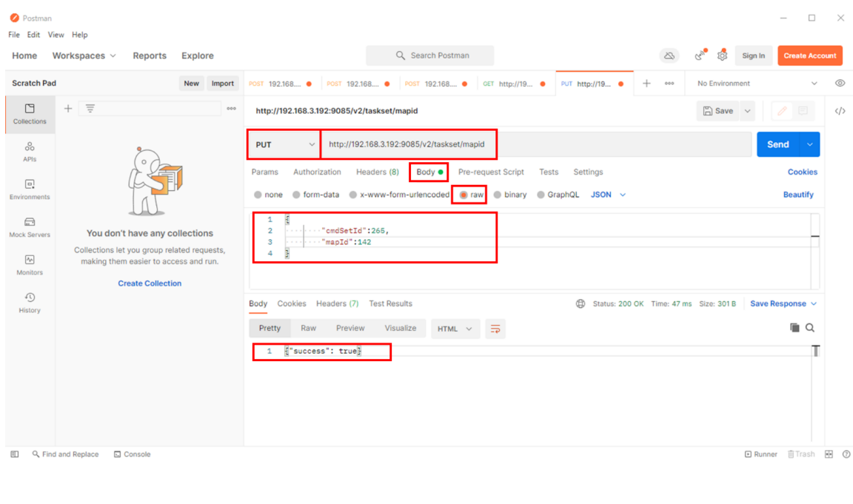853x504 pixels.
Task: Click the request URL input field
Action: [533, 144]
